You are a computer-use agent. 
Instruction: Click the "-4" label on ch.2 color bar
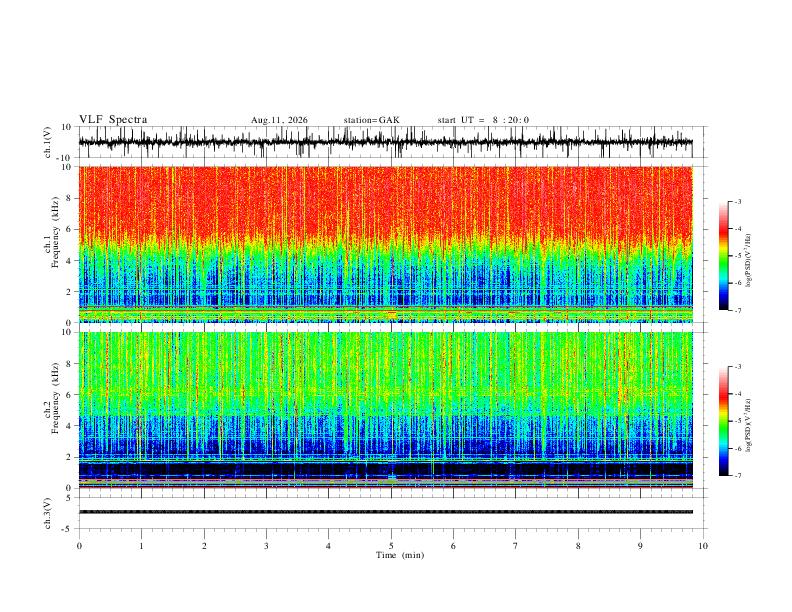coord(738,394)
